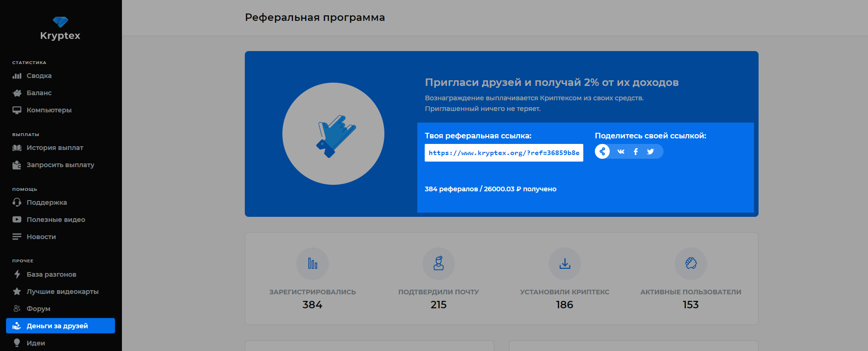Click the История выплат book icon

(17, 148)
